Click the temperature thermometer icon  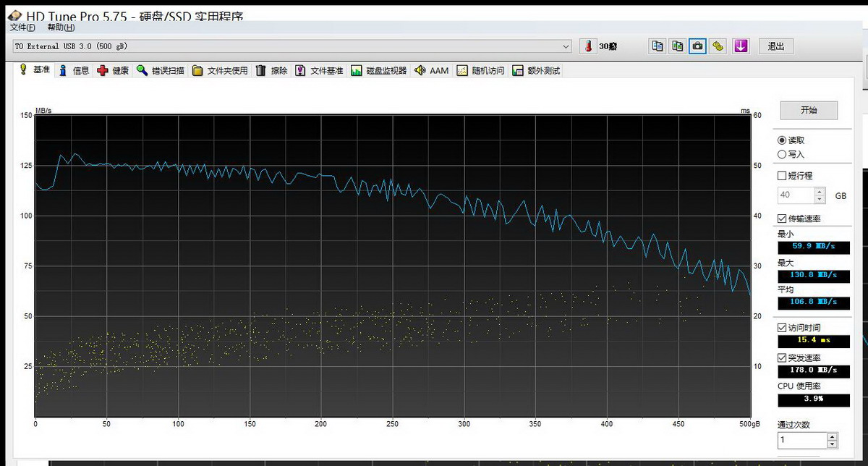pyautogui.click(x=589, y=46)
